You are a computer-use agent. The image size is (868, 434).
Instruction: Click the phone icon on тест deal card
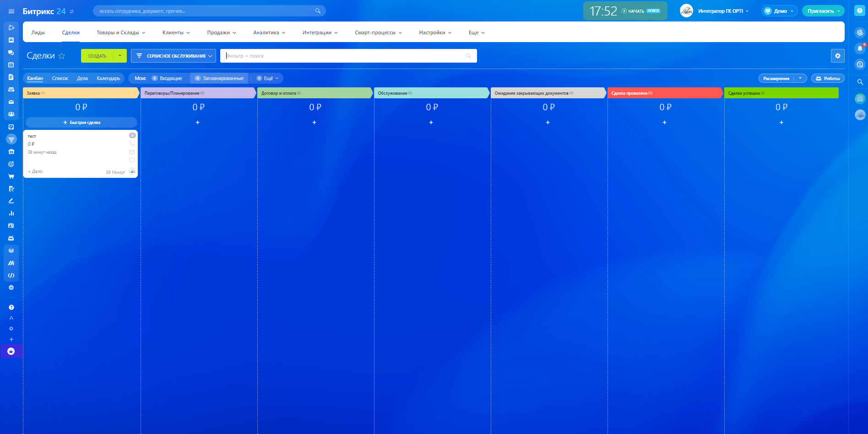point(132,144)
